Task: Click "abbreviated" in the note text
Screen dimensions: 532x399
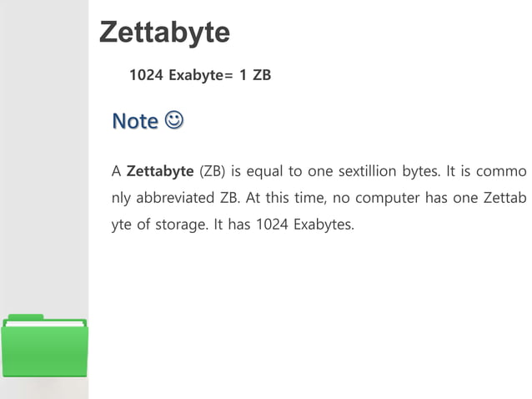Action: (175, 198)
